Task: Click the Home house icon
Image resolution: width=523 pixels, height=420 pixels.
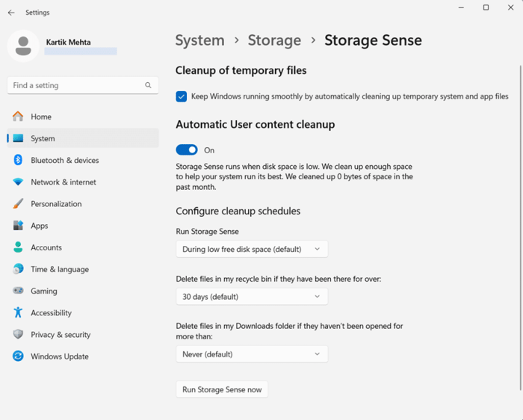Action: click(x=18, y=117)
